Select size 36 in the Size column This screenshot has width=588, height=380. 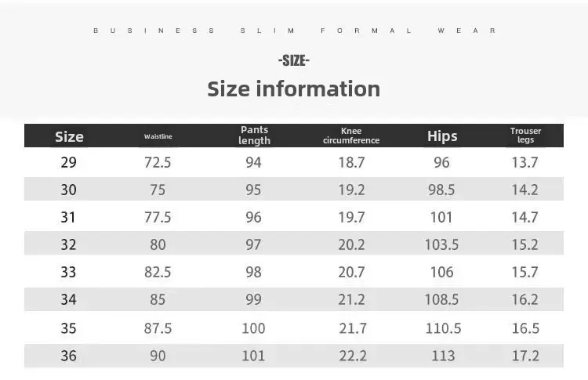69,356
